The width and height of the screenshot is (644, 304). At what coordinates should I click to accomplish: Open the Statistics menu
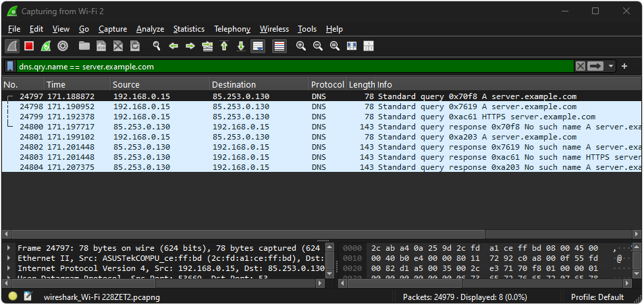(x=188, y=29)
